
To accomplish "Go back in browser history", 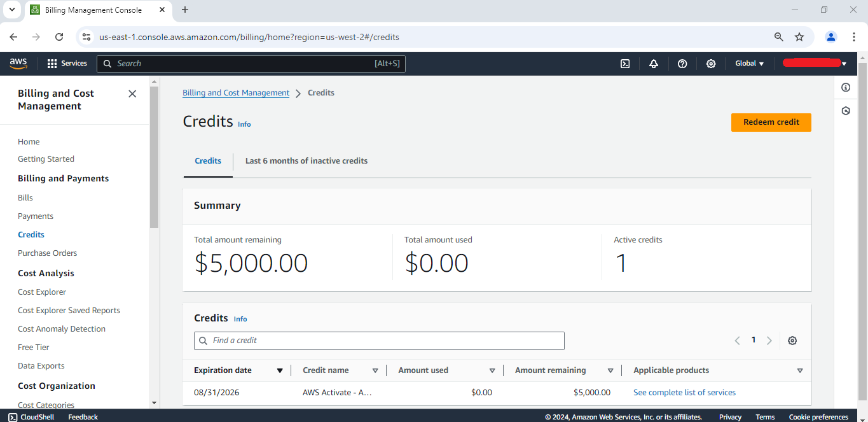I will point(13,37).
